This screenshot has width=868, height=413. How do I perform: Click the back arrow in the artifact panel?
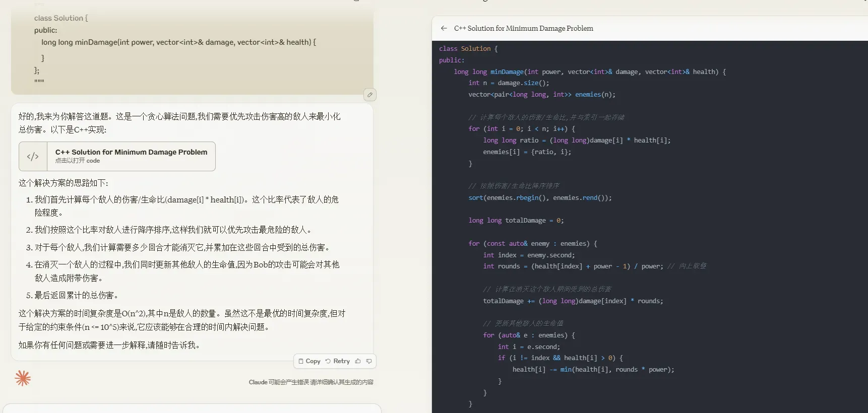444,29
